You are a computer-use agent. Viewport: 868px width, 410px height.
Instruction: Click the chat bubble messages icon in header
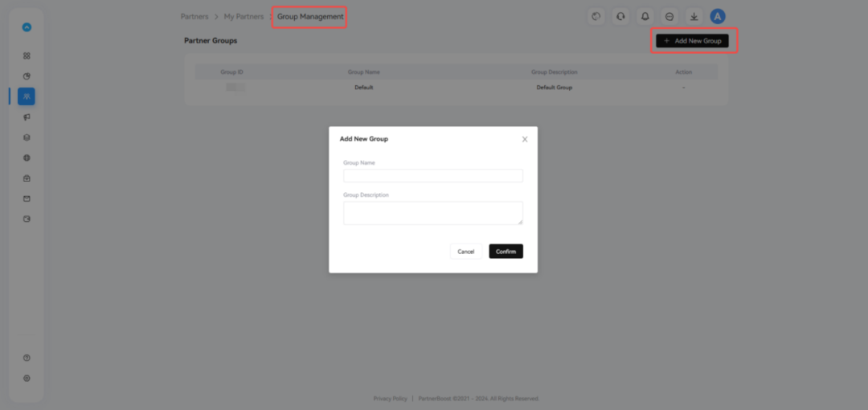pos(669,17)
